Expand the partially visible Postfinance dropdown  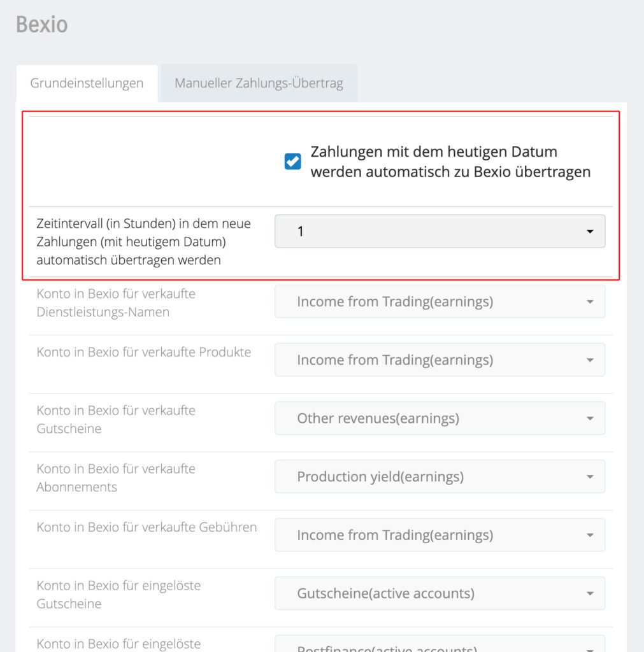click(x=440, y=646)
